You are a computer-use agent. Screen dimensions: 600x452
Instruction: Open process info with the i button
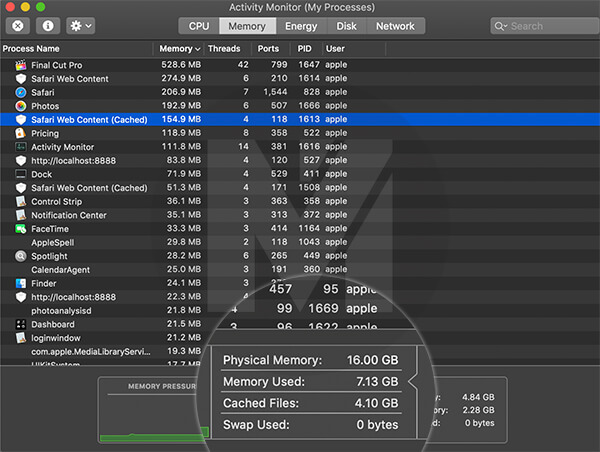point(48,26)
